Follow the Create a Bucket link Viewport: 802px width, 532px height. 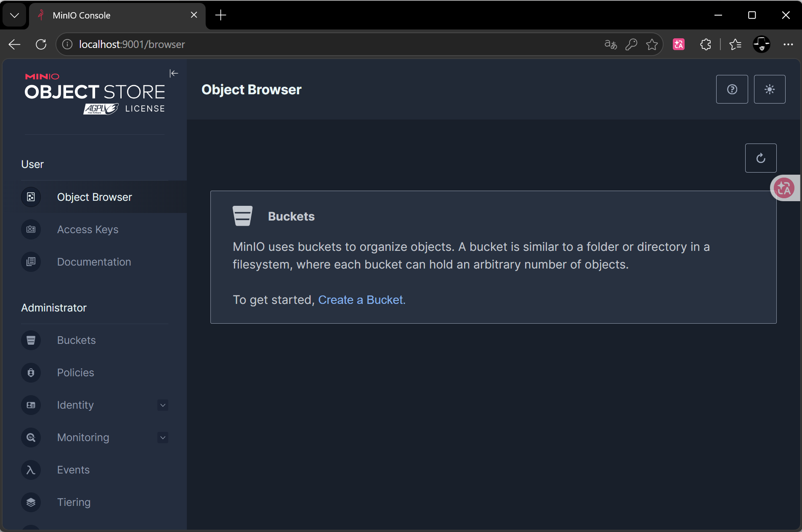[361, 300]
